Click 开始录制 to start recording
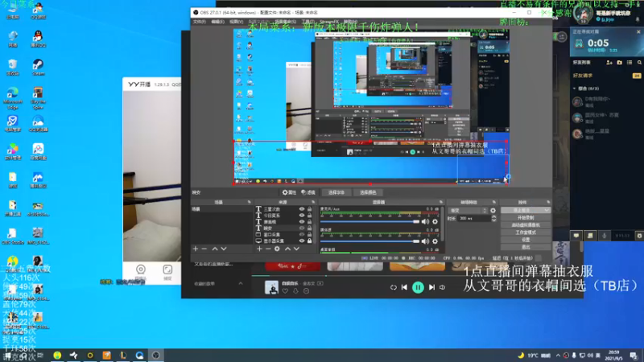Screen dimensions: 644x362 pos(526,217)
